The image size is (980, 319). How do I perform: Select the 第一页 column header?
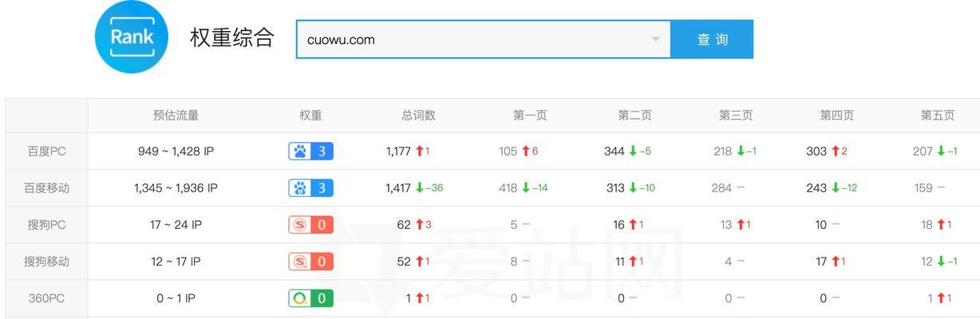[530, 115]
